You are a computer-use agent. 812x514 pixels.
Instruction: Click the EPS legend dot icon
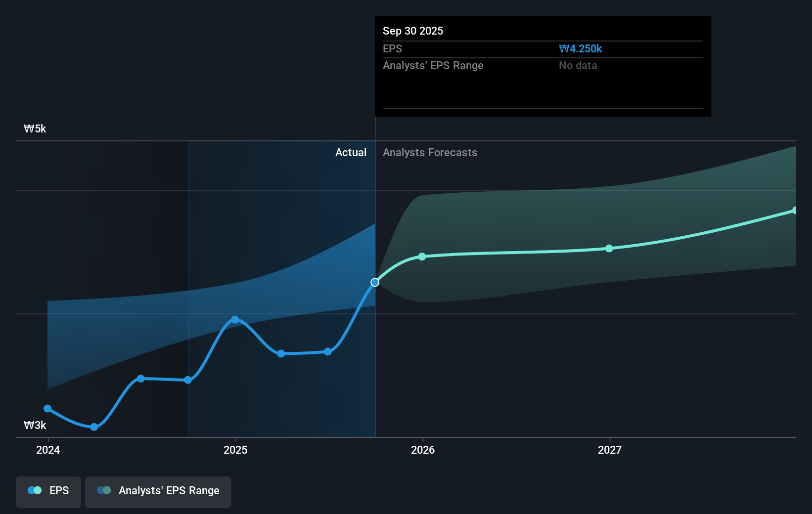point(34,490)
